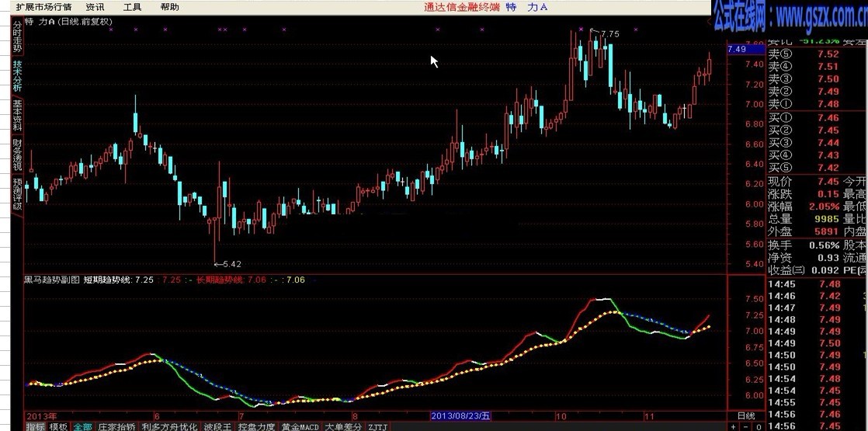Click the 14:47 tick trade row
This screenshot has width=868, height=431.
click(817, 308)
